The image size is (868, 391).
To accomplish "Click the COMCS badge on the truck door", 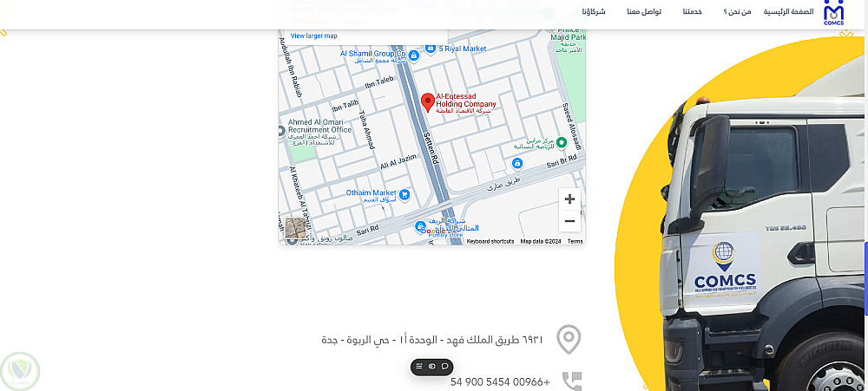I will [725, 271].
